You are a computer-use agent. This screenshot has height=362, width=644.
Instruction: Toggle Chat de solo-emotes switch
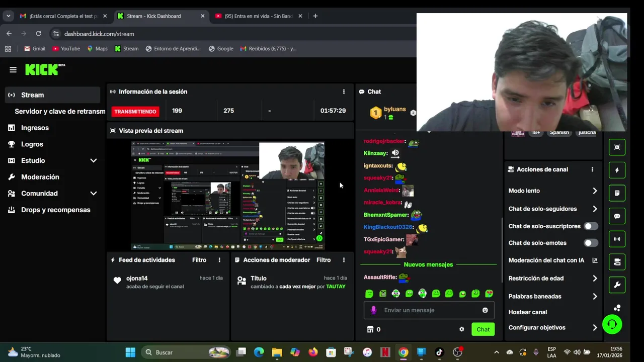(x=591, y=243)
